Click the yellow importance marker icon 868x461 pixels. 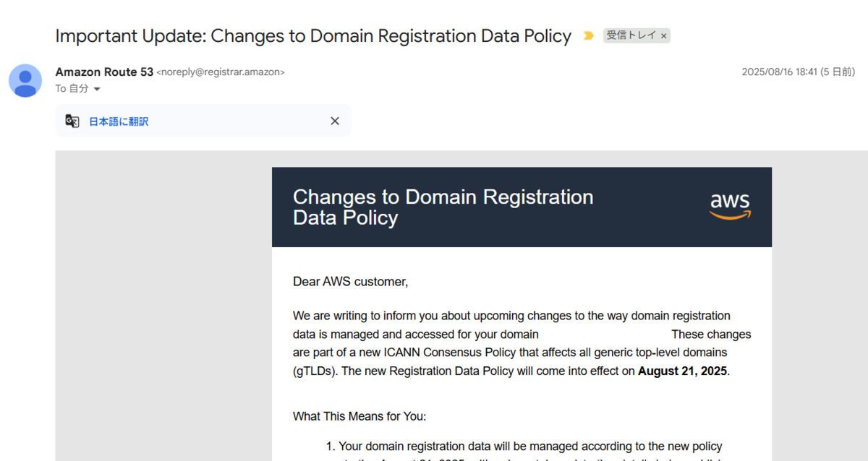[588, 35]
